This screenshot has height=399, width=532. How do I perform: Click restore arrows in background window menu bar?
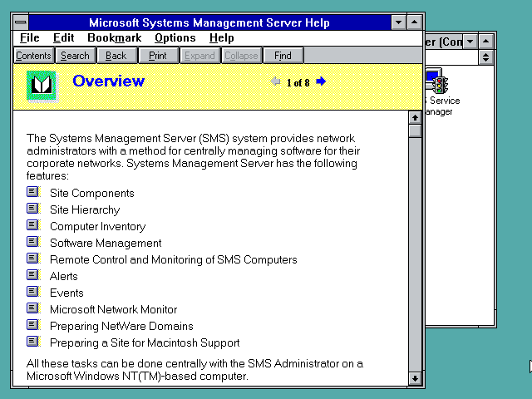485,57
